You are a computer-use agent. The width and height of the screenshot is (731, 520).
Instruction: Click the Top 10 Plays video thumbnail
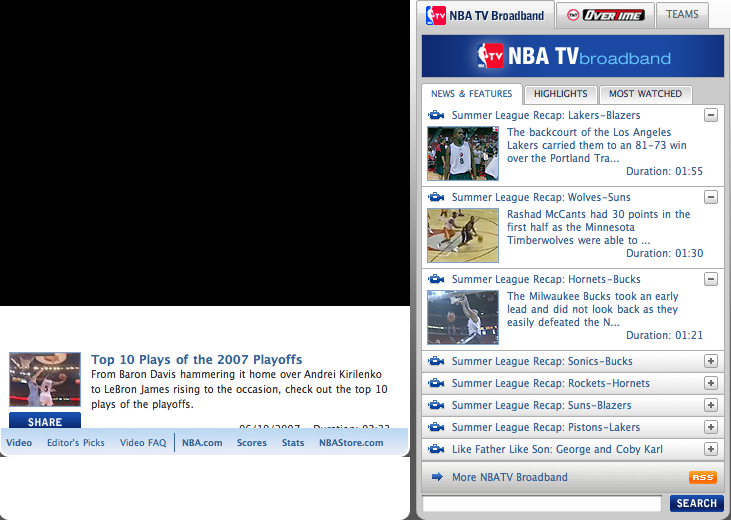coord(45,380)
